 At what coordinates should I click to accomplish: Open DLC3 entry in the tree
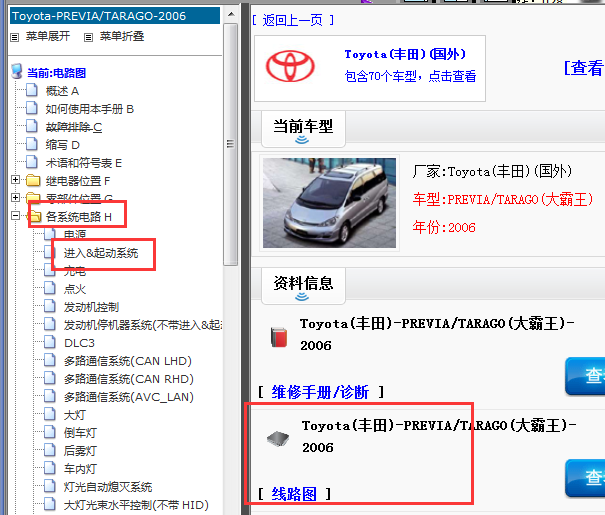[79, 343]
